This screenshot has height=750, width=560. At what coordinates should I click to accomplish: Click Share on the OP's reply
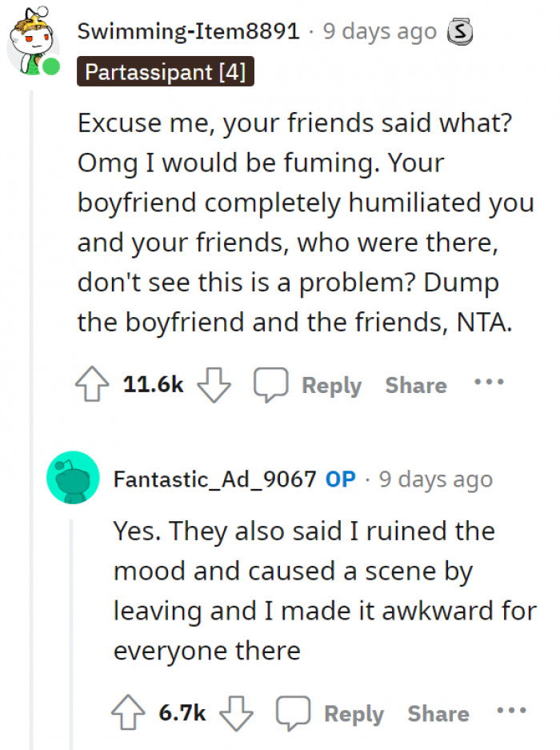point(438,713)
